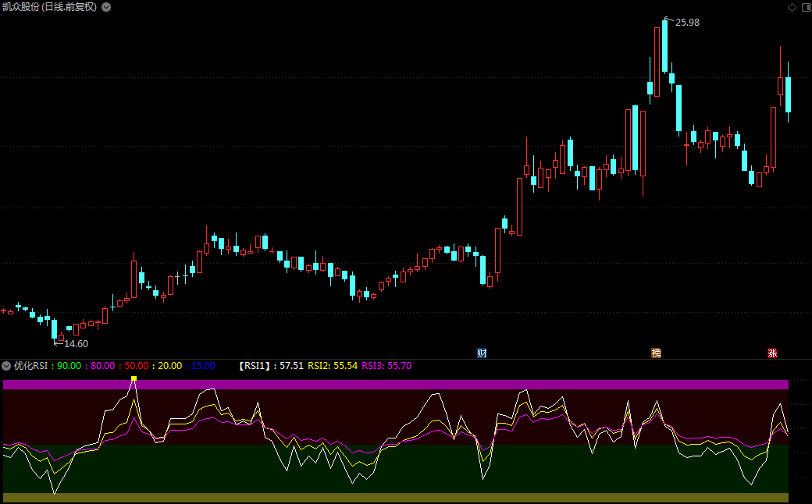Select the yellow 20.00 parameter value
This screenshot has width=812, height=504.
point(170,365)
